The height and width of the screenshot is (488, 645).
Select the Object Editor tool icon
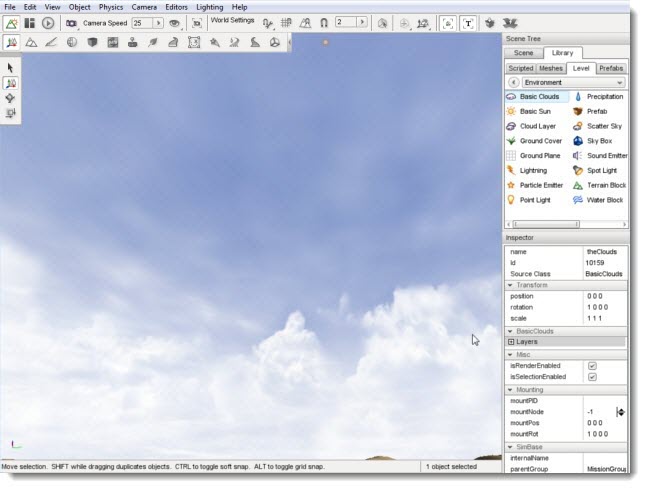[x=12, y=42]
